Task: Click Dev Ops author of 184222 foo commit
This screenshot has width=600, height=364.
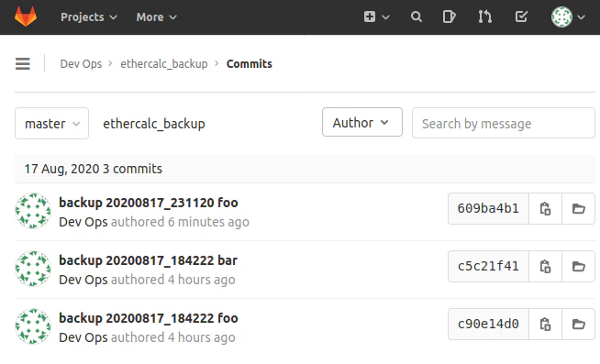Action: [x=83, y=337]
